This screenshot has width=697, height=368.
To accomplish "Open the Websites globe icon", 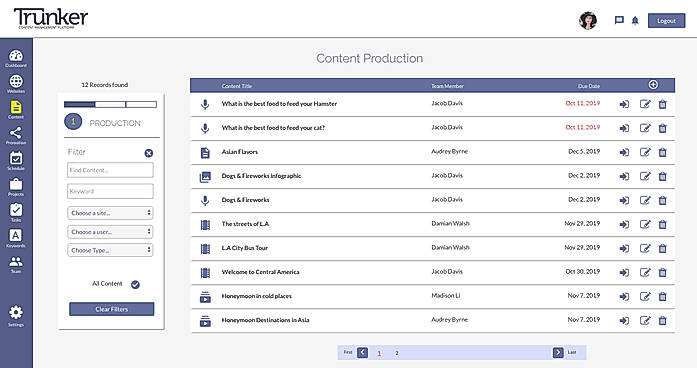I will [x=16, y=84].
